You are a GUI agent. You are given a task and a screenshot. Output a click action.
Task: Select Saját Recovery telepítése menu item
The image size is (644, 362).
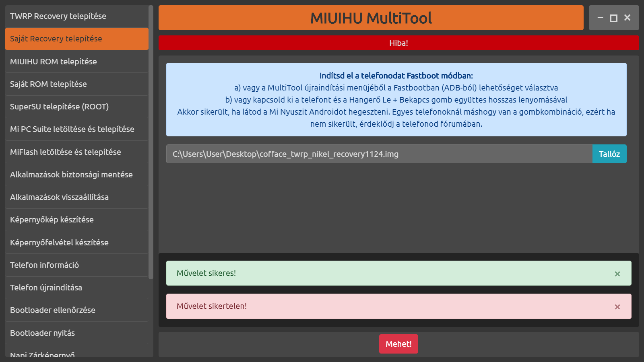pyautogui.click(x=77, y=39)
